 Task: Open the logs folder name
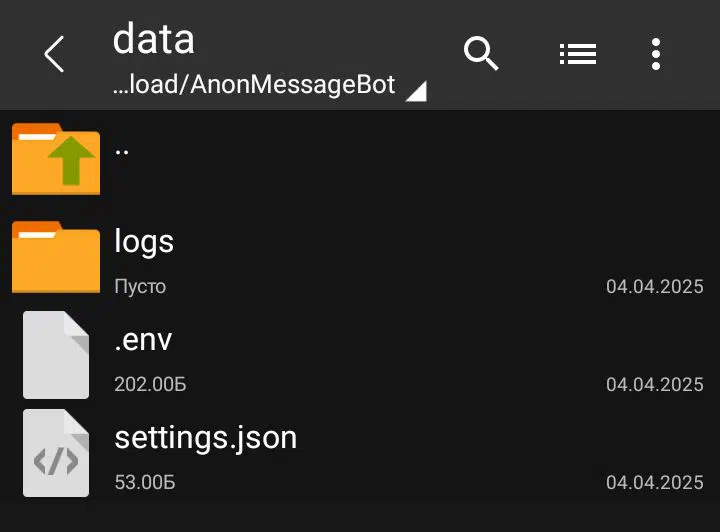pos(144,241)
